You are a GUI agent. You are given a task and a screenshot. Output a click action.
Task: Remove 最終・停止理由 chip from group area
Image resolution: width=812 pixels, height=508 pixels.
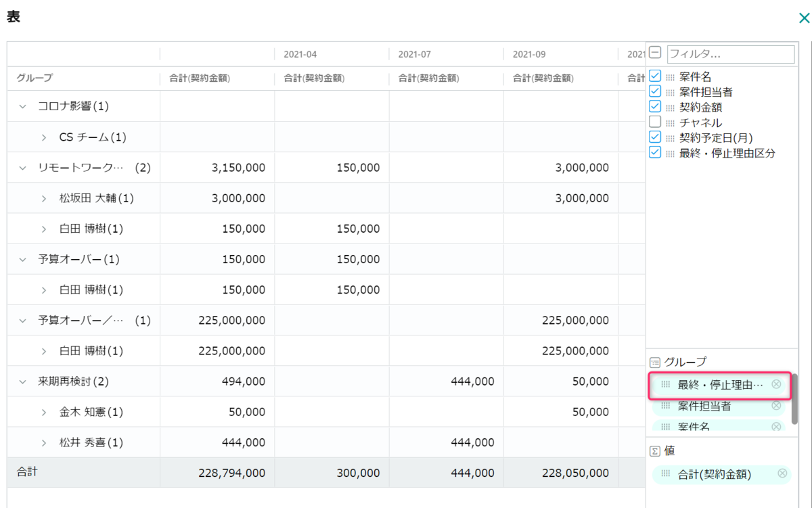pos(776,384)
